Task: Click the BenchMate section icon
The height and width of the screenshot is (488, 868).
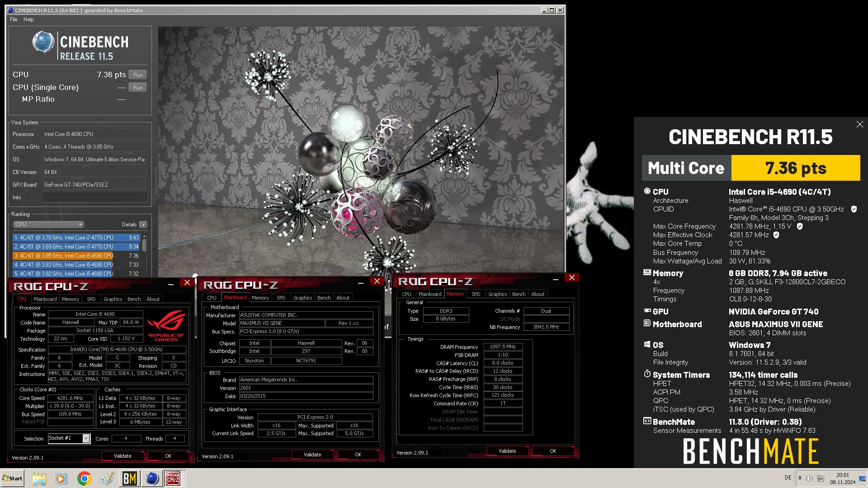Action: 647,421
